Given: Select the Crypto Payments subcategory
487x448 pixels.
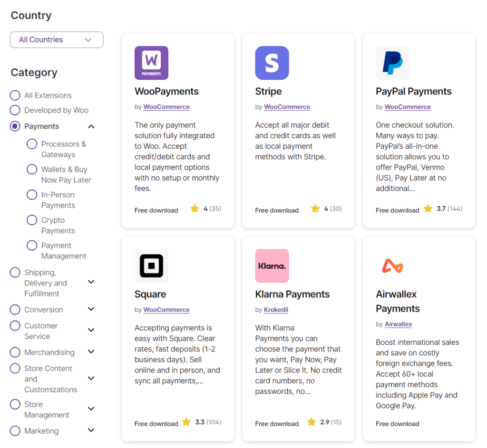Looking at the screenshot, I should pos(32,220).
